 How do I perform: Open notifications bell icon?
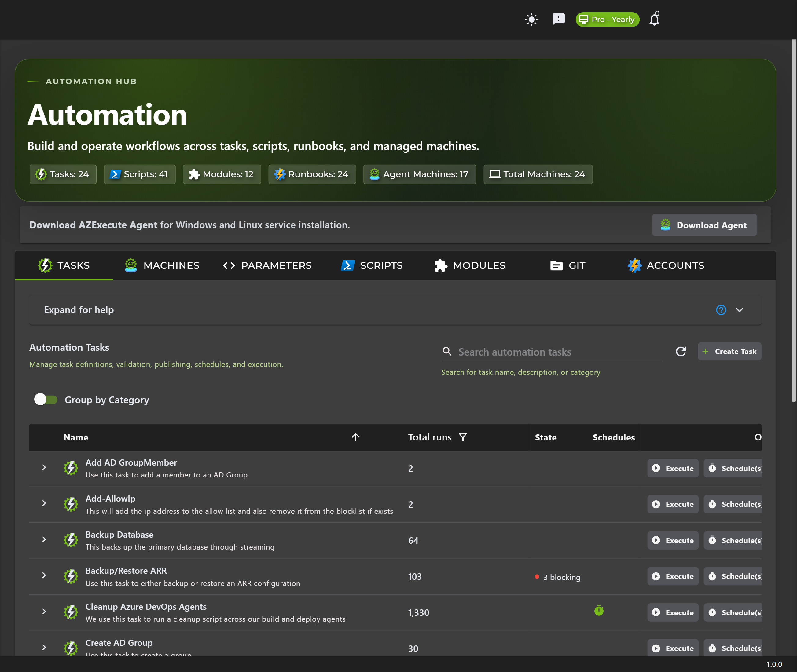tap(655, 19)
